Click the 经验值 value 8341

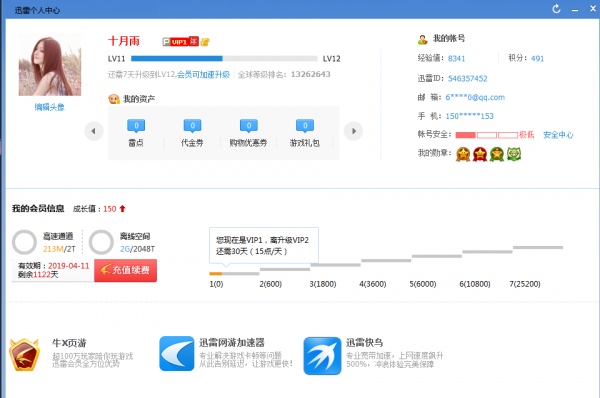[x=457, y=59]
